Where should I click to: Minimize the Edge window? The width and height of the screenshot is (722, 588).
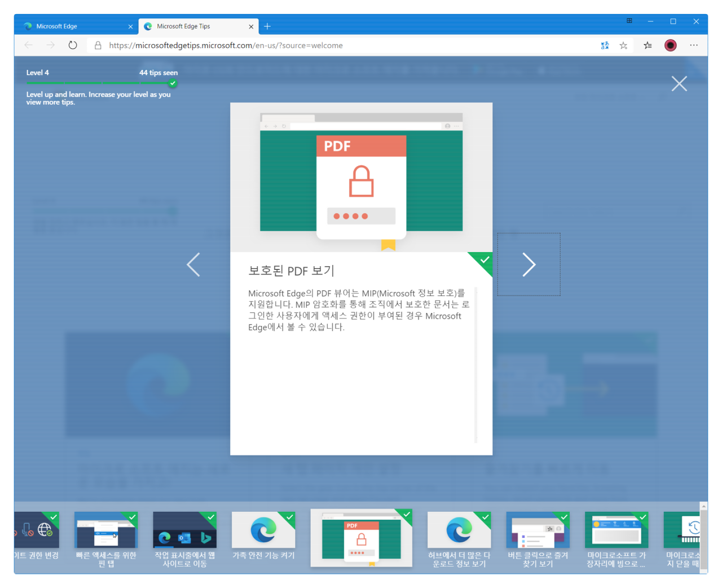(x=650, y=21)
